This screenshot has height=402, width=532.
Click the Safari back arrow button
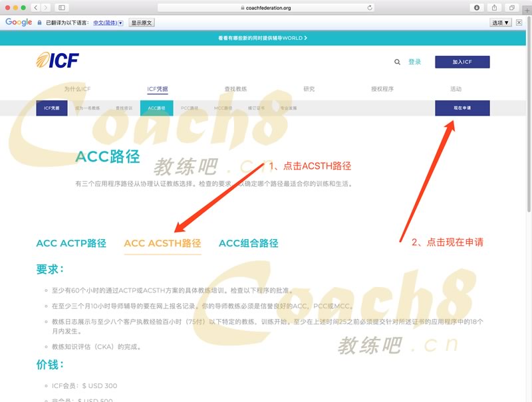35,7
